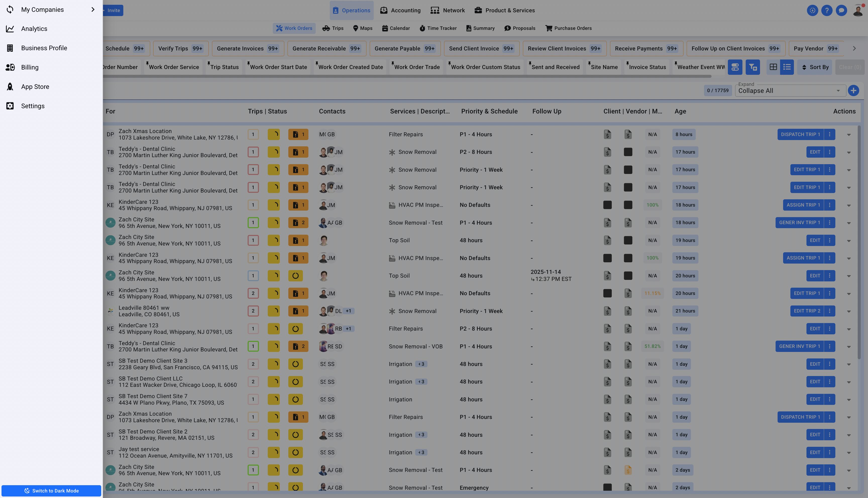The height and width of the screenshot is (498, 868).
Task: Click the green 51.82% margin badge
Action: [x=653, y=346]
